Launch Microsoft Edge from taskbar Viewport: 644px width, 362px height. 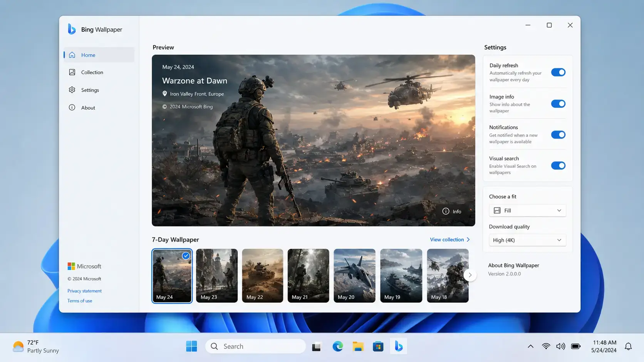pyautogui.click(x=338, y=346)
